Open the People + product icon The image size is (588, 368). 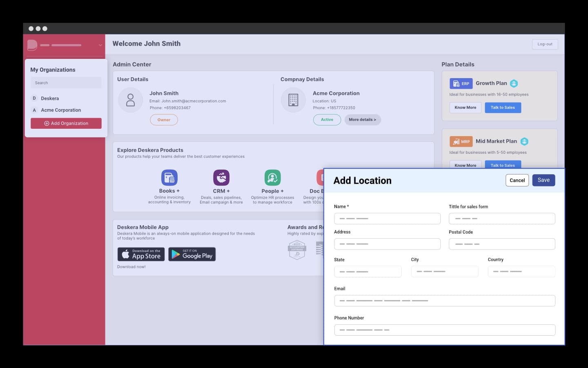coord(272,178)
